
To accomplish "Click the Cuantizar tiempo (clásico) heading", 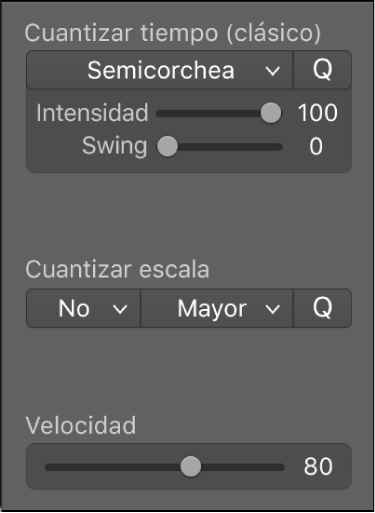I will [173, 33].
